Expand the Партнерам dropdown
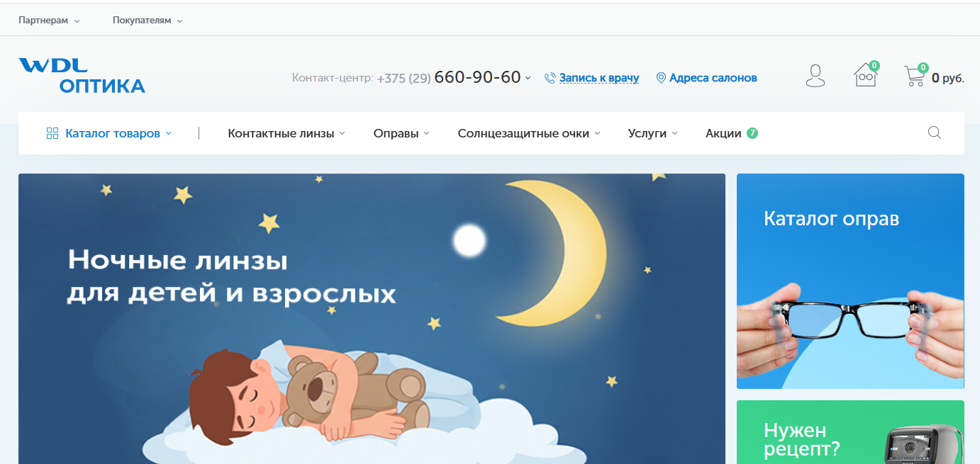Screen dimensions: 980x464 [x=49, y=21]
